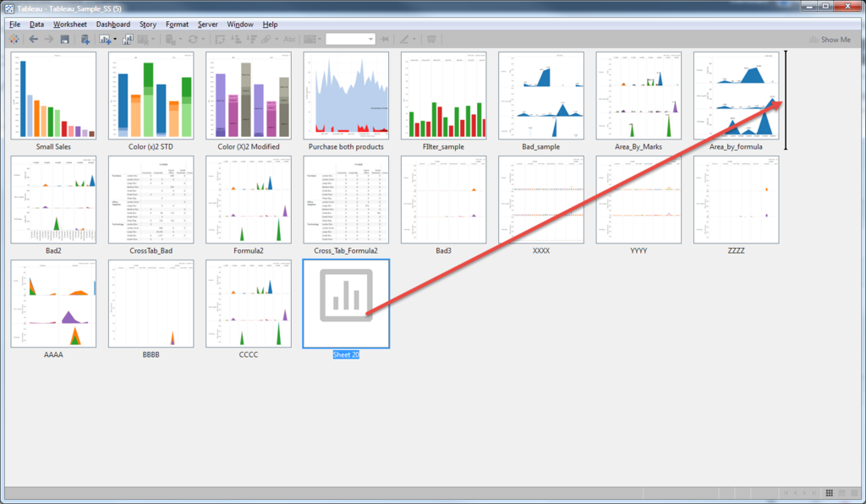Open the Format menu

tap(177, 25)
